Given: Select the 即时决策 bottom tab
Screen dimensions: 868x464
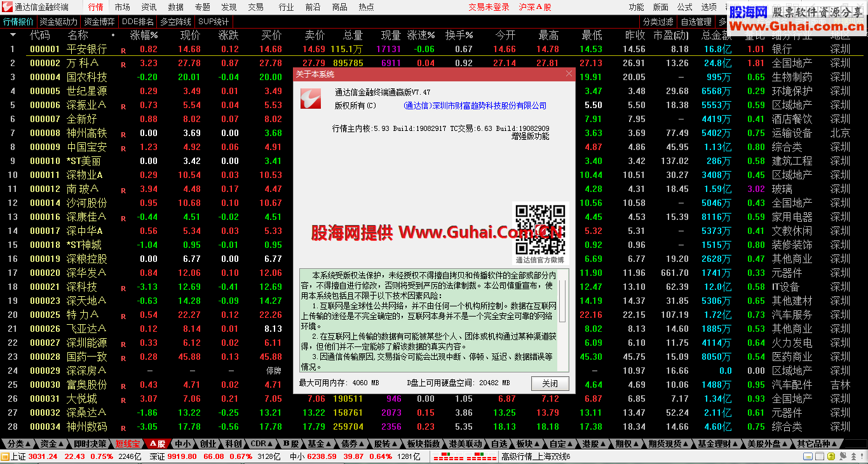Looking at the screenshot, I should click(x=90, y=444).
